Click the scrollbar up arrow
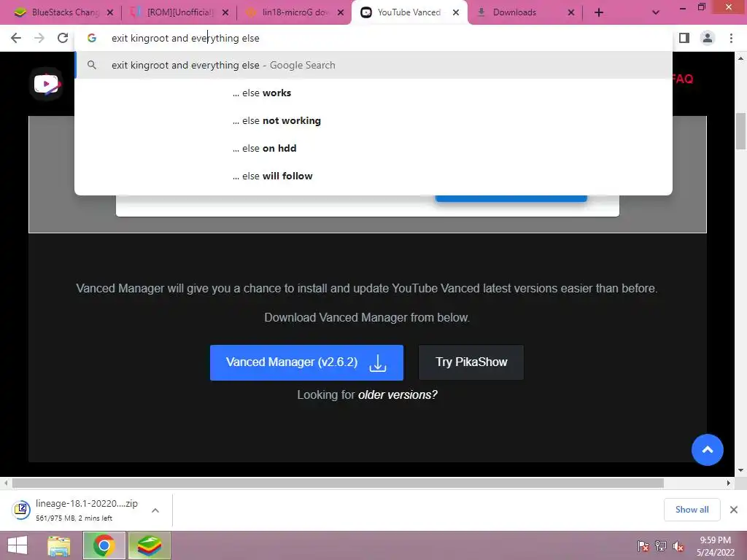The image size is (747, 560). pos(741,58)
